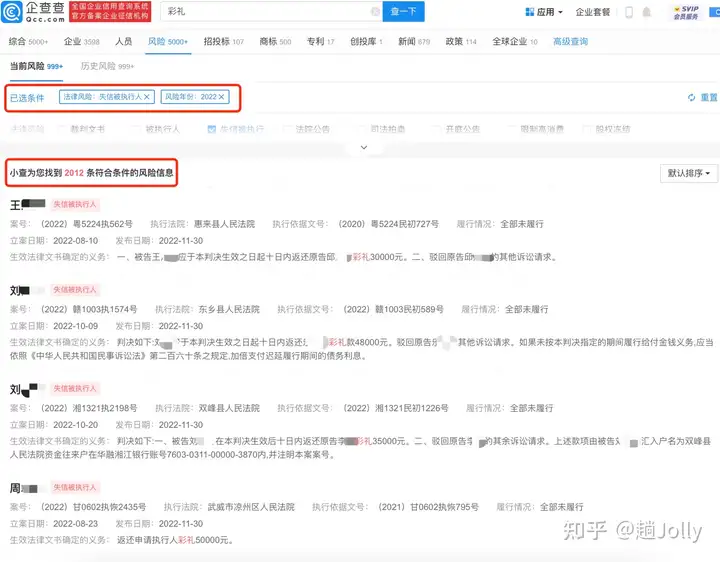Switch to the 企业 tab

pyautogui.click(x=81, y=41)
